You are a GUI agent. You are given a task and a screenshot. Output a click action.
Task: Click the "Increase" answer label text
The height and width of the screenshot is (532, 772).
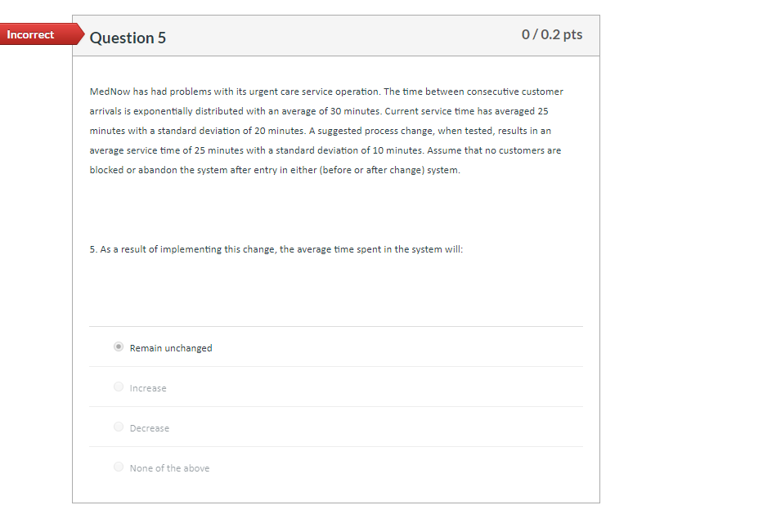[x=147, y=387]
